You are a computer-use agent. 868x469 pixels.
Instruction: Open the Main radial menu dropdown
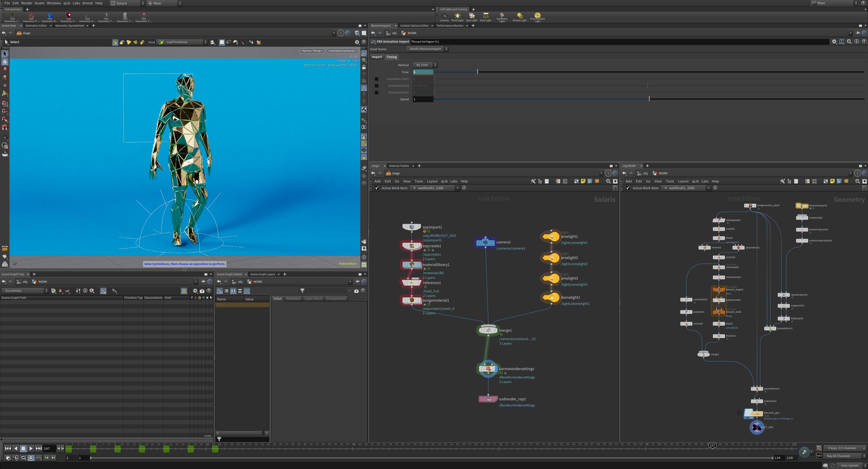(x=164, y=3)
